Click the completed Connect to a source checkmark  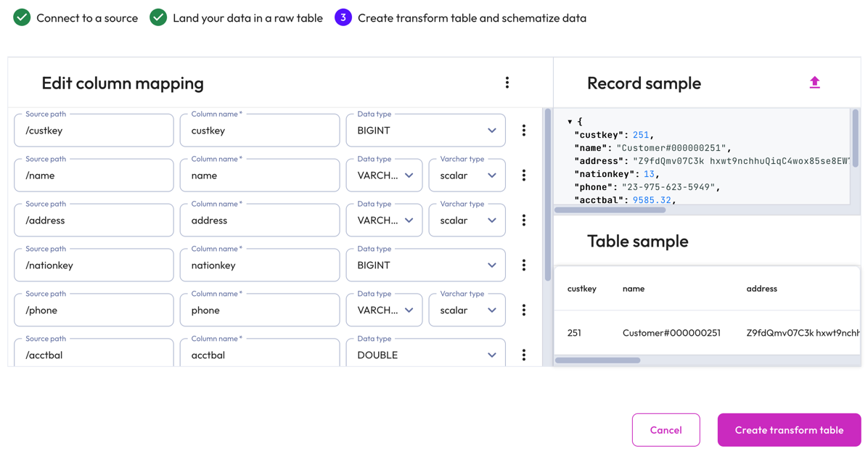coord(22,17)
